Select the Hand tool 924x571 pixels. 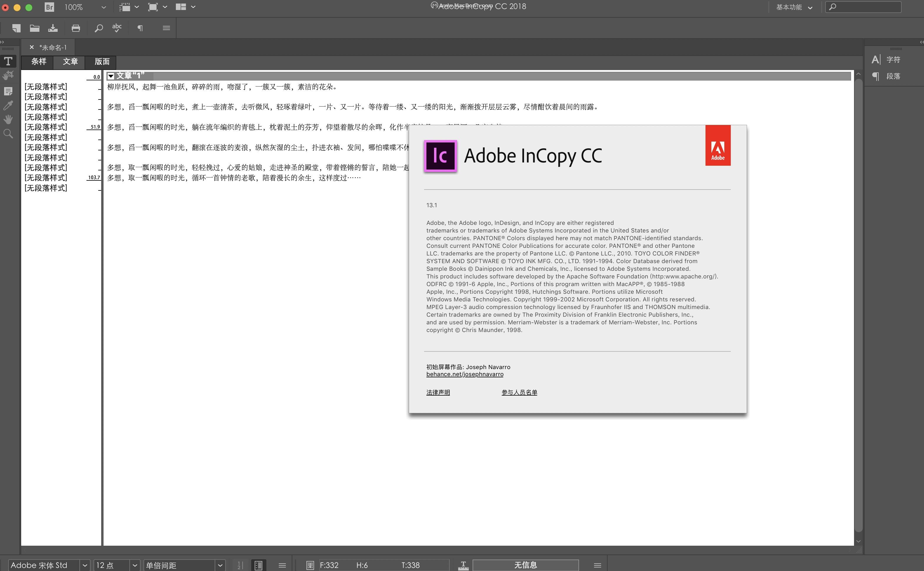[8, 119]
